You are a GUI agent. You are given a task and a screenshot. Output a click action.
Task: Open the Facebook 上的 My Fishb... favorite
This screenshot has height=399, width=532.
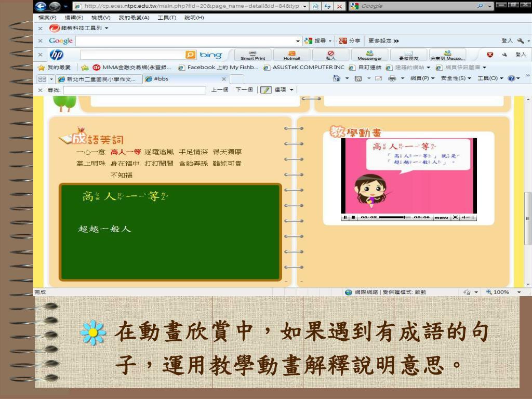[x=219, y=68]
